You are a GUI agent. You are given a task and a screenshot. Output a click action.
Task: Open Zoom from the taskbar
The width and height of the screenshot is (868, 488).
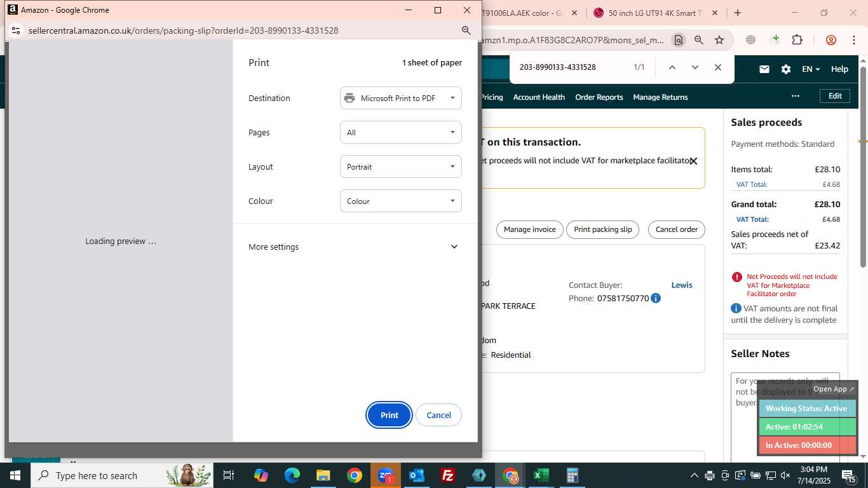(x=385, y=475)
